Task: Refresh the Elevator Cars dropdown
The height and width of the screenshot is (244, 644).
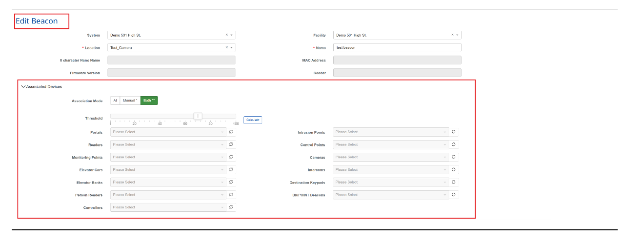Action: [x=231, y=170]
